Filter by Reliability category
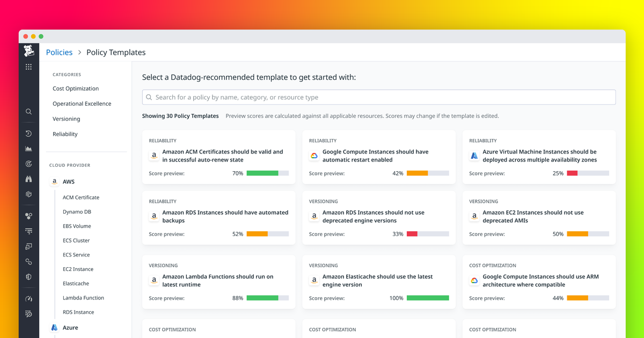 pyautogui.click(x=65, y=134)
